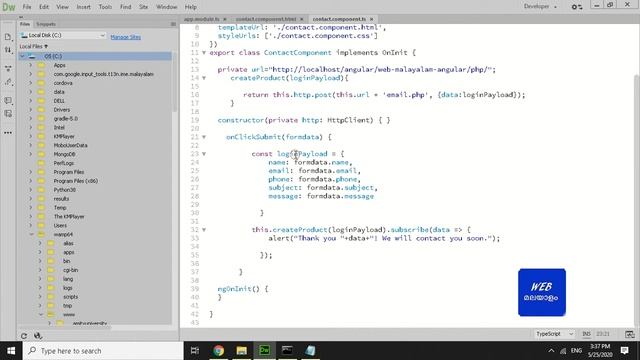Image resolution: width=640 pixels, height=360 pixels.
Task: Collapse the www folder
Action: pos(41,315)
